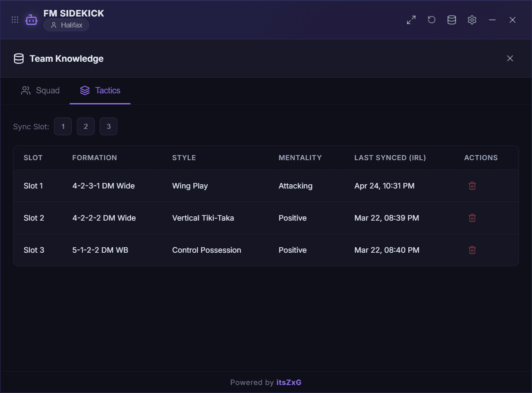
Task: Delete the Slot 3 tactic
Action: click(x=472, y=250)
